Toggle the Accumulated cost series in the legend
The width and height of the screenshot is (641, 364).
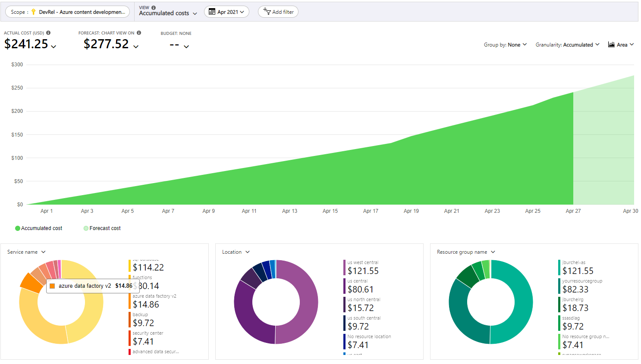pyautogui.click(x=38, y=228)
